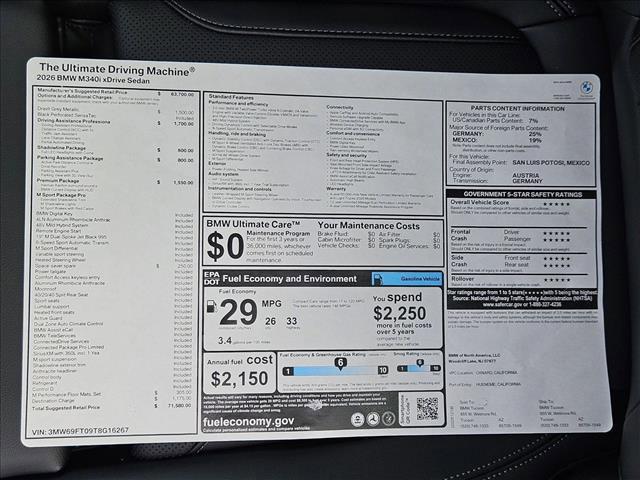Screen dimensions: 640x480
Task: Click 'M Sport Package Pro' entry
Action: point(61,195)
